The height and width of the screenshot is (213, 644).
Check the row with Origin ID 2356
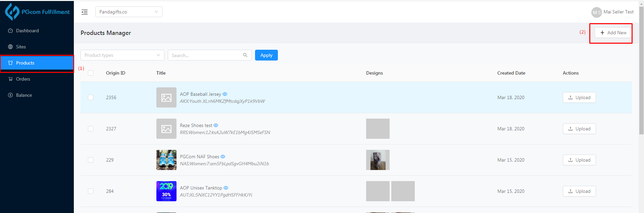tap(91, 97)
